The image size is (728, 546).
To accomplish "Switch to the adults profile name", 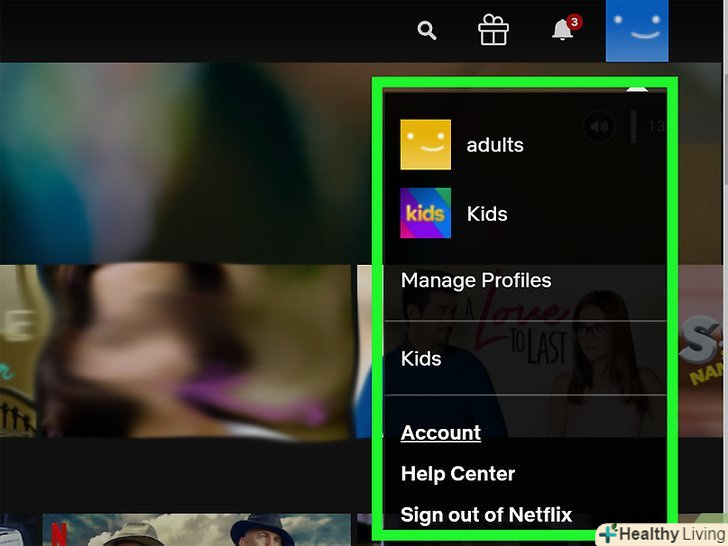I will (495, 145).
